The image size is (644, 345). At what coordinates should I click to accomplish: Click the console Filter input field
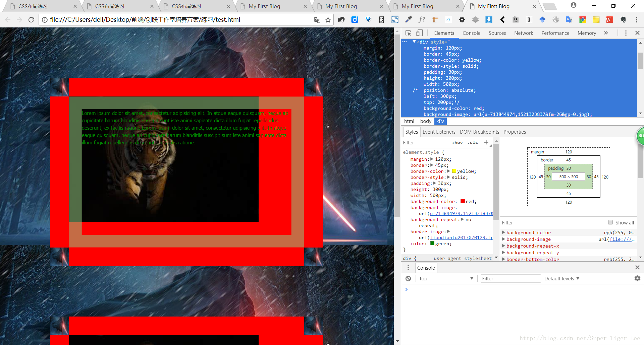511,278
